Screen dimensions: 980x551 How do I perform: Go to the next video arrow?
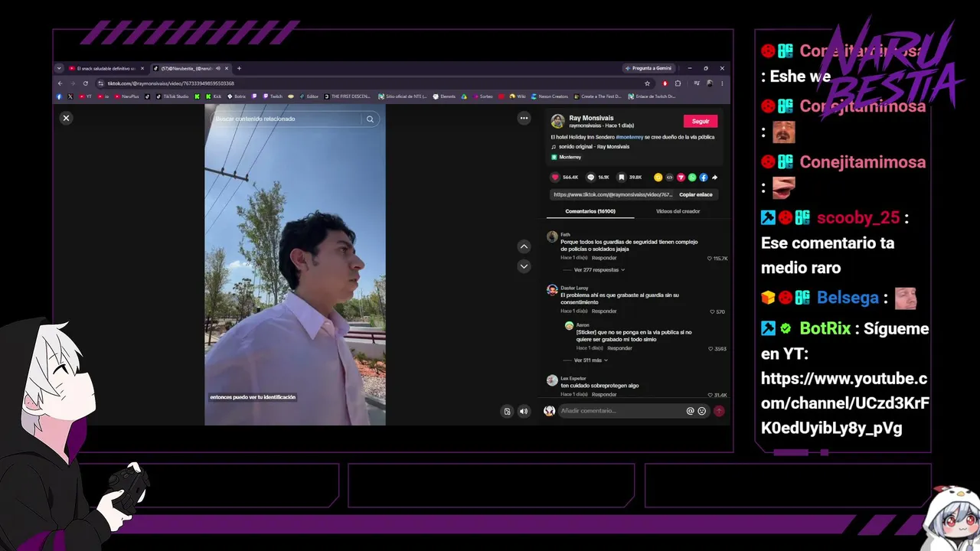tap(524, 266)
